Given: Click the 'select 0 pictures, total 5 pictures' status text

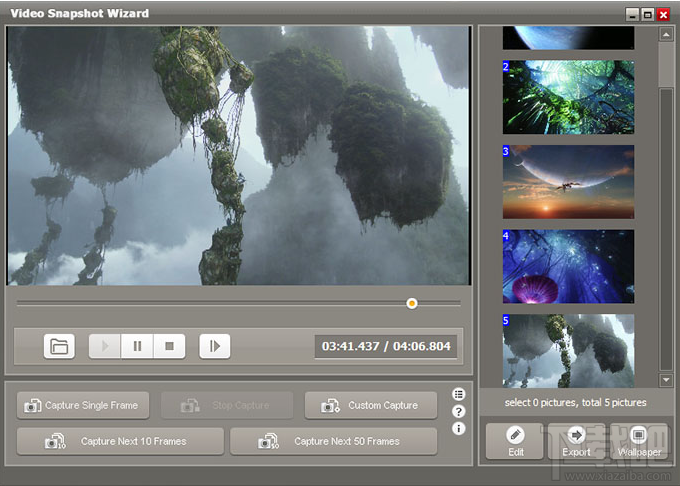Looking at the screenshot, I should click(x=575, y=403).
